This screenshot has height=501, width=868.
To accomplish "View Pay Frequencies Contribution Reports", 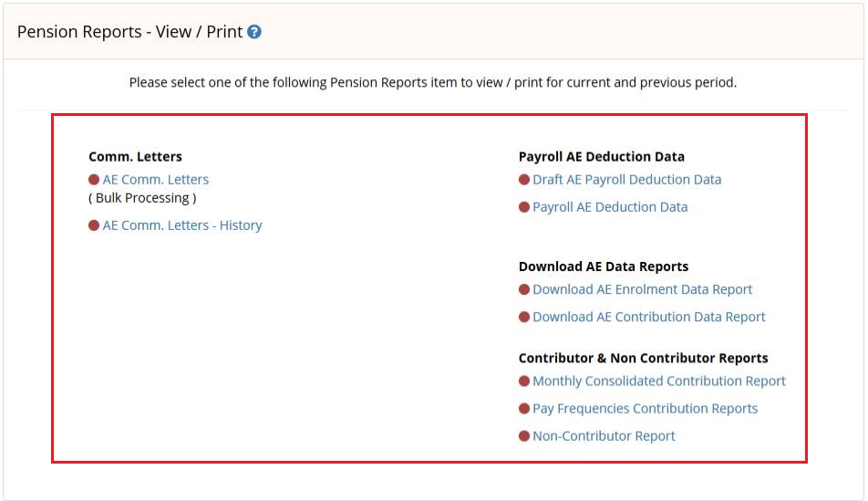I will tap(645, 409).
